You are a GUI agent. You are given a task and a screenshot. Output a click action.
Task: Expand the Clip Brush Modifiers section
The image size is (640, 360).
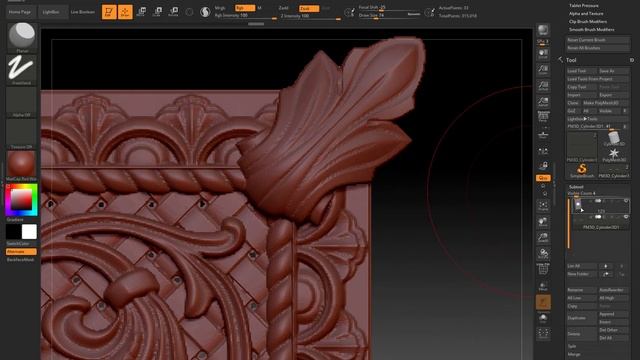click(588, 22)
